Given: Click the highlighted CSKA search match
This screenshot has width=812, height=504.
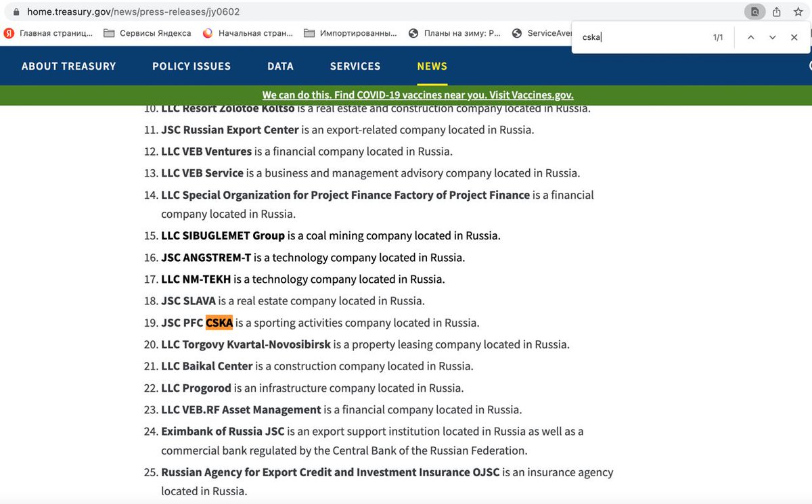Looking at the screenshot, I should point(219,323).
